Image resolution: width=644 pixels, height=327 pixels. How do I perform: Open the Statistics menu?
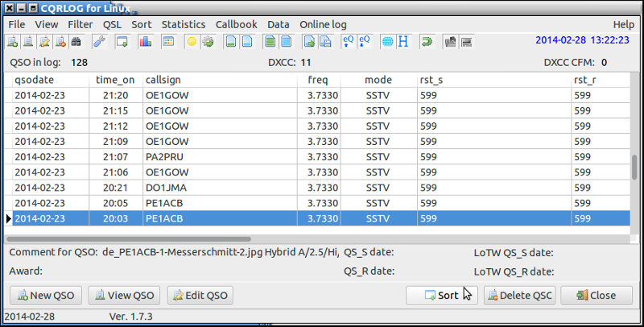pyautogui.click(x=183, y=24)
